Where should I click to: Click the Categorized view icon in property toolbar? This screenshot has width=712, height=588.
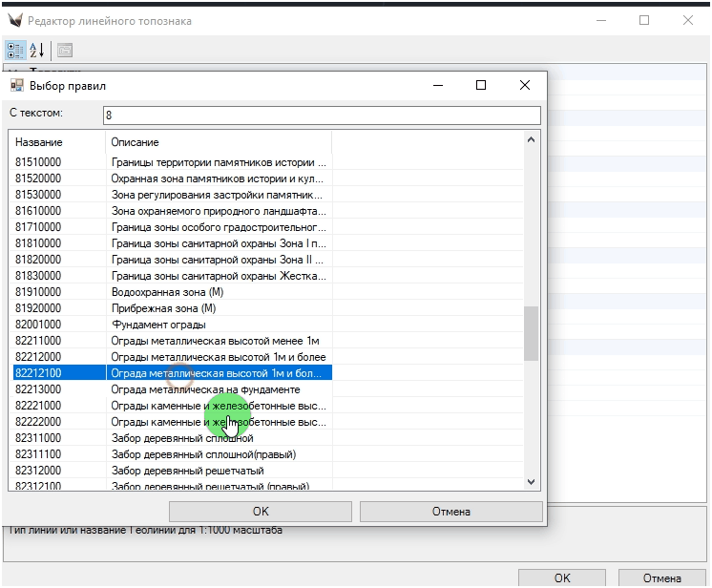(x=15, y=51)
